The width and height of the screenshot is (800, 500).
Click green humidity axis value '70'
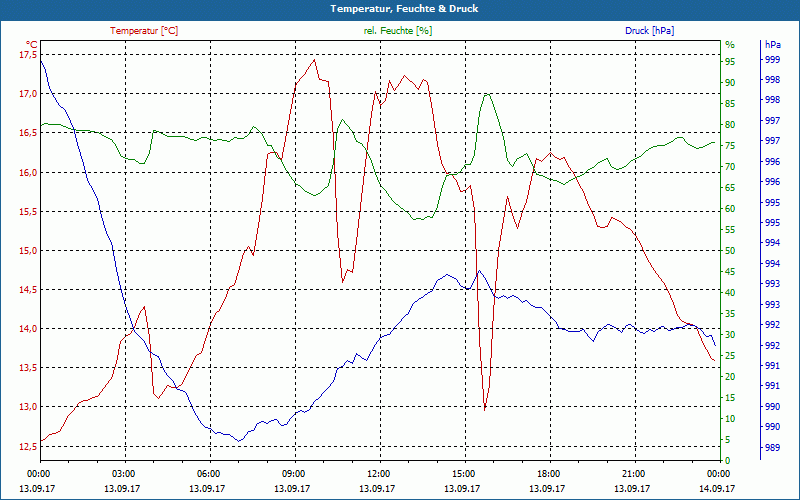tap(730, 167)
